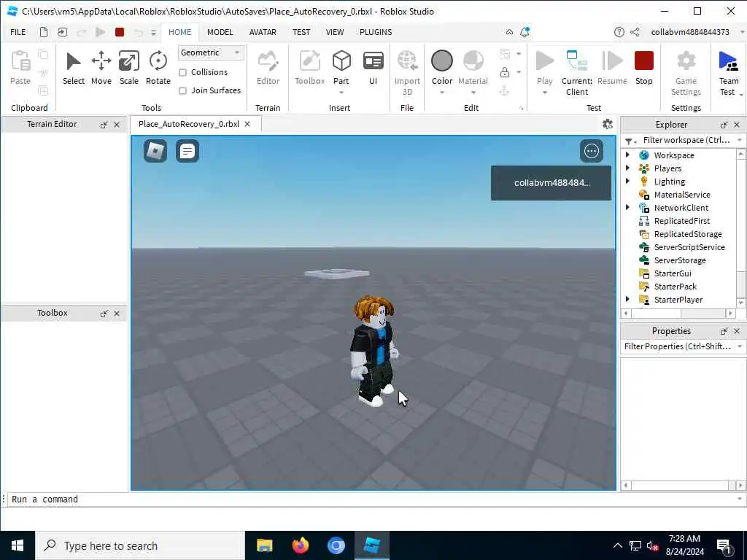Close the Toolbox panel
This screenshot has width=747, height=560.
click(x=117, y=314)
